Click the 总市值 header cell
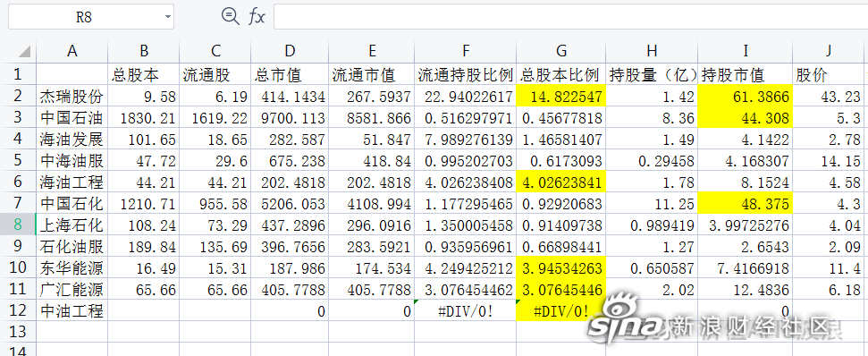 (290, 74)
